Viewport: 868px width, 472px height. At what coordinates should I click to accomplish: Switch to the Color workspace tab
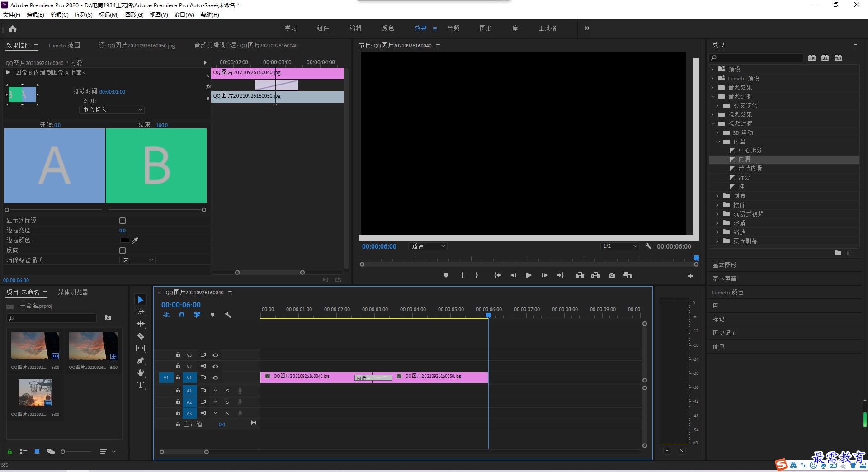click(x=388, y=28)
